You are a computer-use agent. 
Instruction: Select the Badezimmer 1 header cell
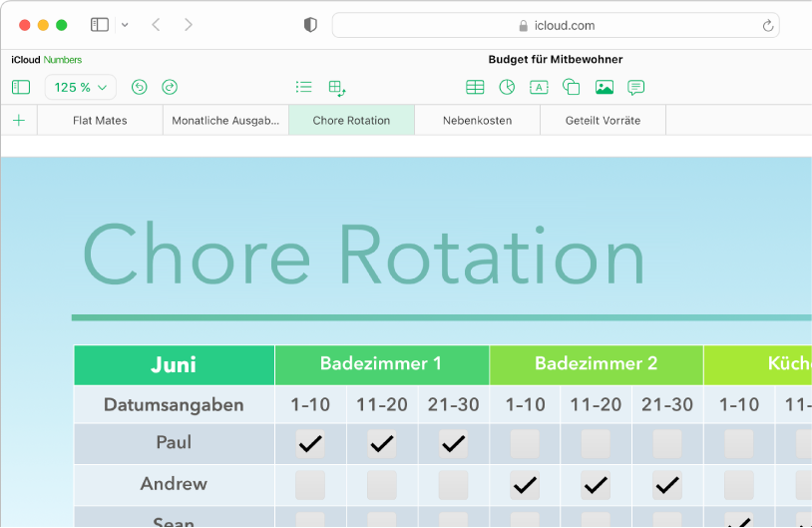382,364
